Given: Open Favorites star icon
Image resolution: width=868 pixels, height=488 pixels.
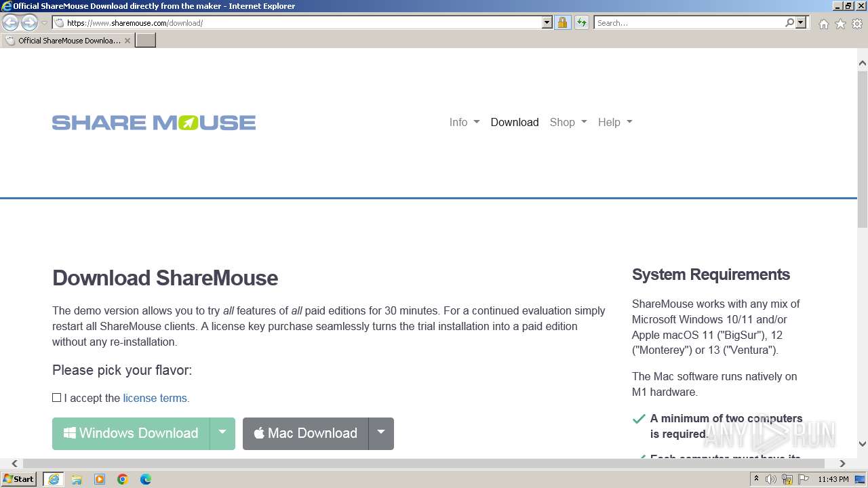Looking at the screenshot, I should [840, 24].
